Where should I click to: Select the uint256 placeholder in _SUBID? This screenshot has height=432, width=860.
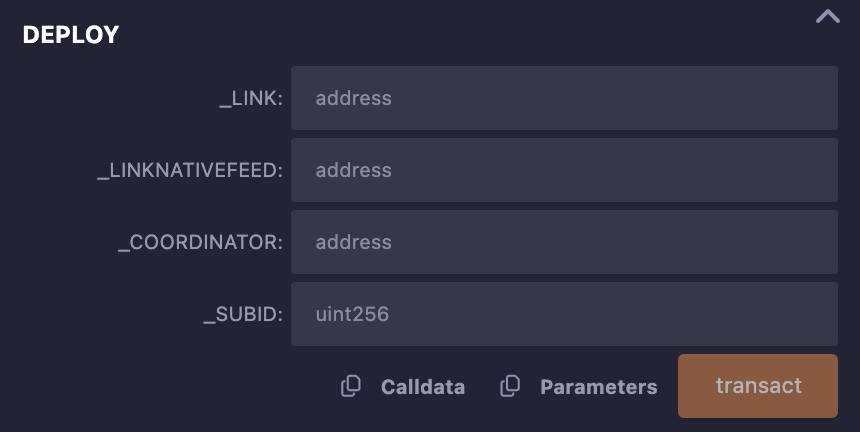point(352,314)
